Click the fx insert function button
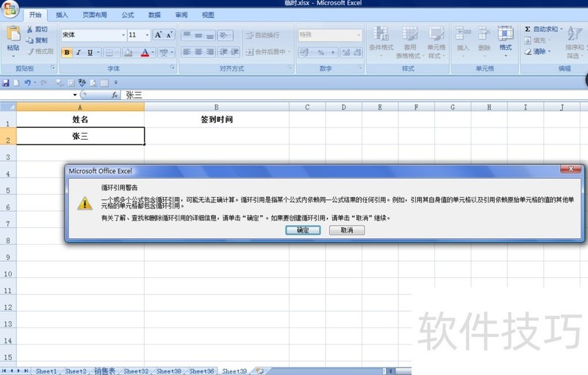Image resolution: width=588 pixels, height=375 pixels. pyautogui.click(x=115, y=96)
